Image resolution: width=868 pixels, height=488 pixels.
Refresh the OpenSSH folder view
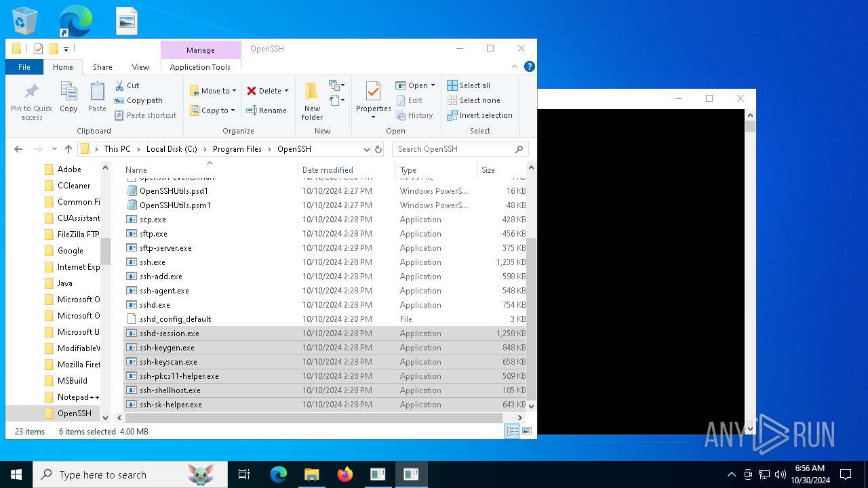[378, 149]
